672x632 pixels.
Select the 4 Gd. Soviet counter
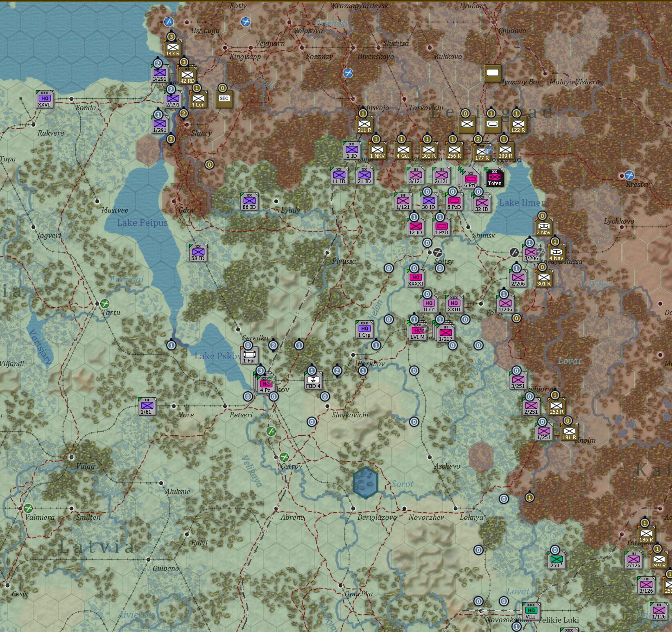403,150
